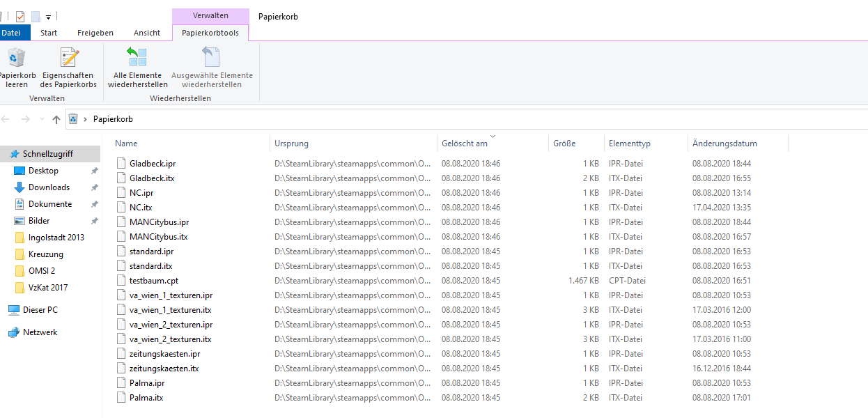Open the Datei menu tab

(12, 33)
